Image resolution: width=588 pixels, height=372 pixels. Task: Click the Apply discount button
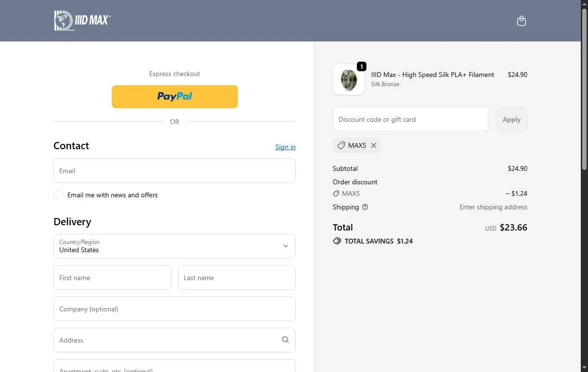coord(511,119)
